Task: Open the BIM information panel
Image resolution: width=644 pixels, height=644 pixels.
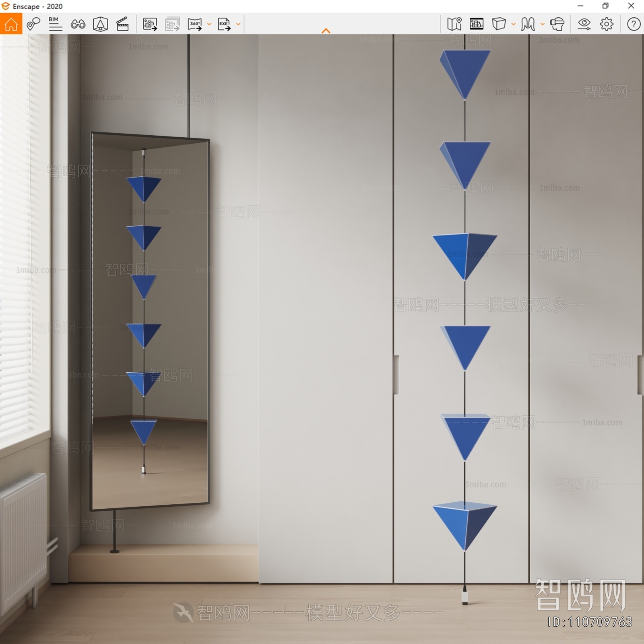Action: click(55, 24)
